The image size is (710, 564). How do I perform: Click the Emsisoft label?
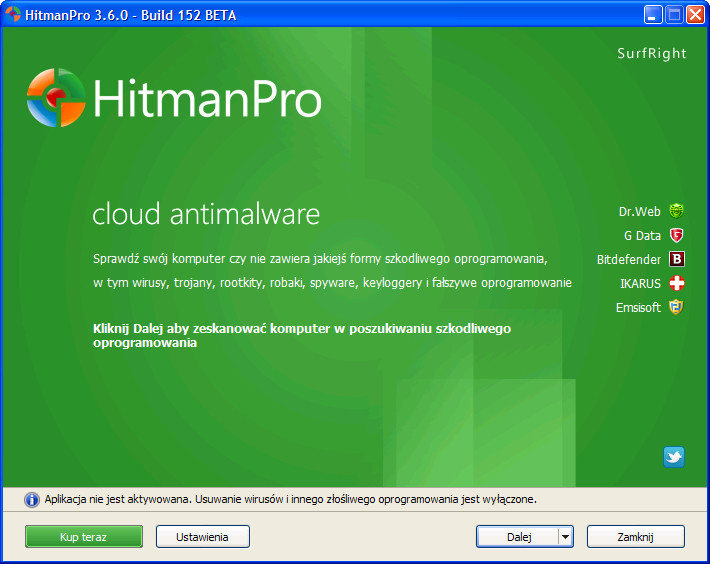point(638,308)
